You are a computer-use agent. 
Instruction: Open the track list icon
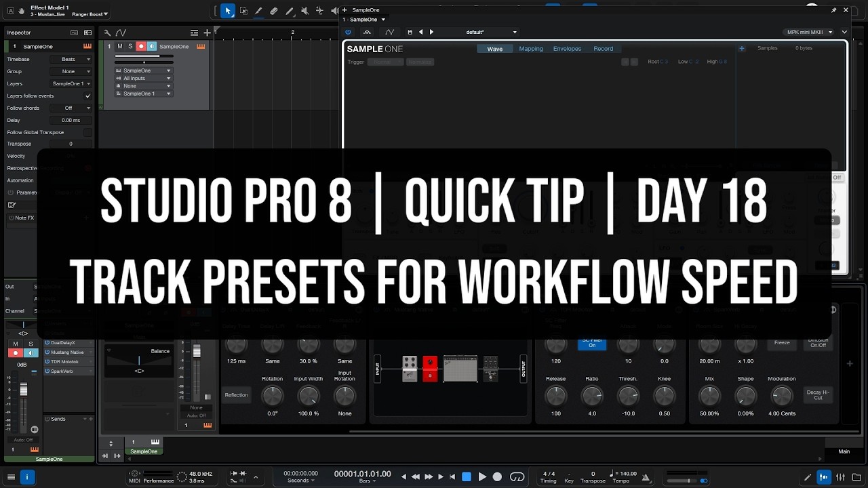tap(195, 33)
